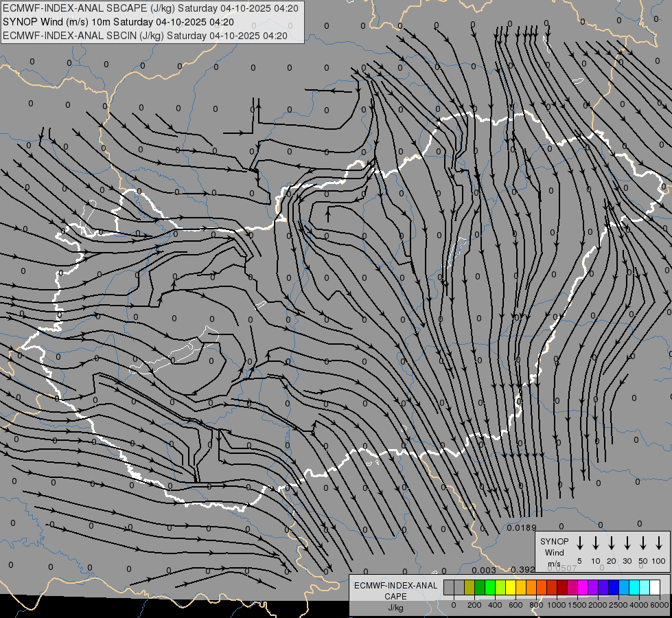Pick the pure yellow CAPE legend swatch

click(x=511, y=587)
